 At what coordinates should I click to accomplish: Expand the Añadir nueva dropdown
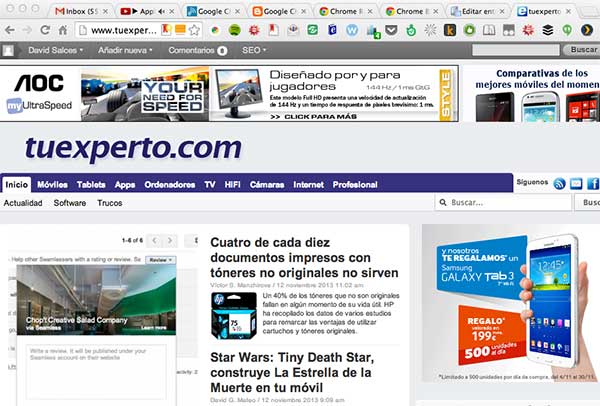click(125, 50)
